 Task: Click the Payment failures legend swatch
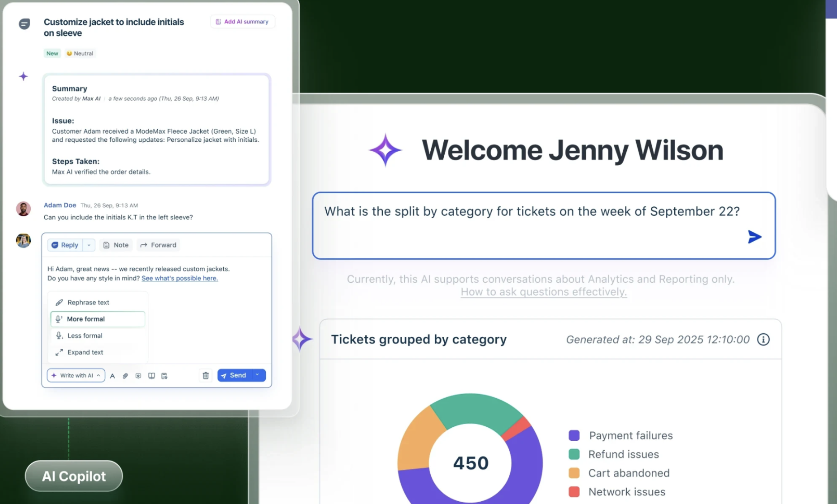[x=574, y=435]
